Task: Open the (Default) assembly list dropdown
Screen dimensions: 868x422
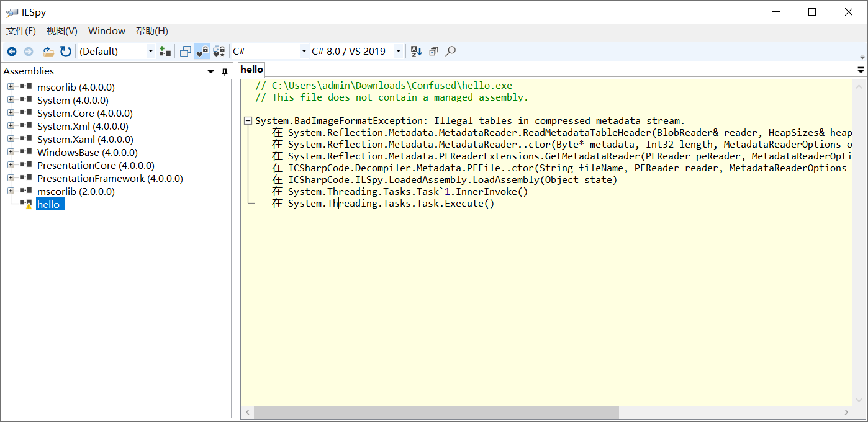Action: coord(116,52)
